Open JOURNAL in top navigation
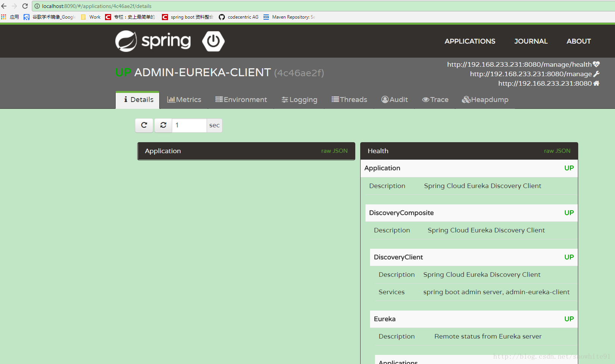The width and height of the screenshot is (615, 364). point(531,41)
